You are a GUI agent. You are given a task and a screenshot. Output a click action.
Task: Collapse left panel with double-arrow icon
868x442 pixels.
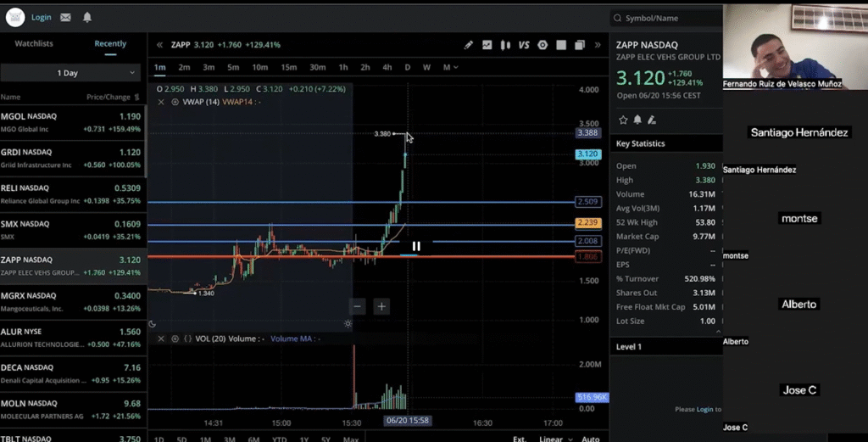pyautogui.click(x=159, y=45)
